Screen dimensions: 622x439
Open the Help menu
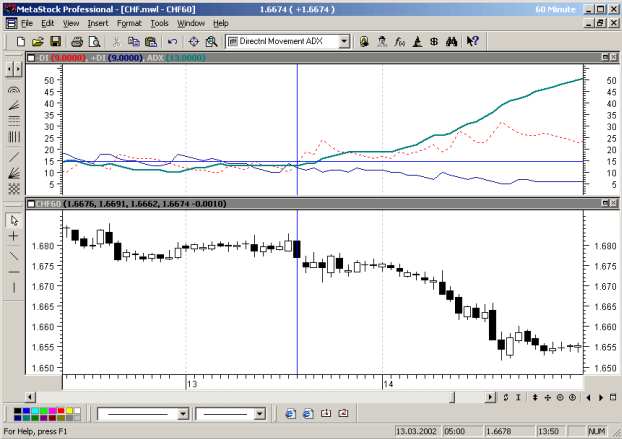point(221,23)
